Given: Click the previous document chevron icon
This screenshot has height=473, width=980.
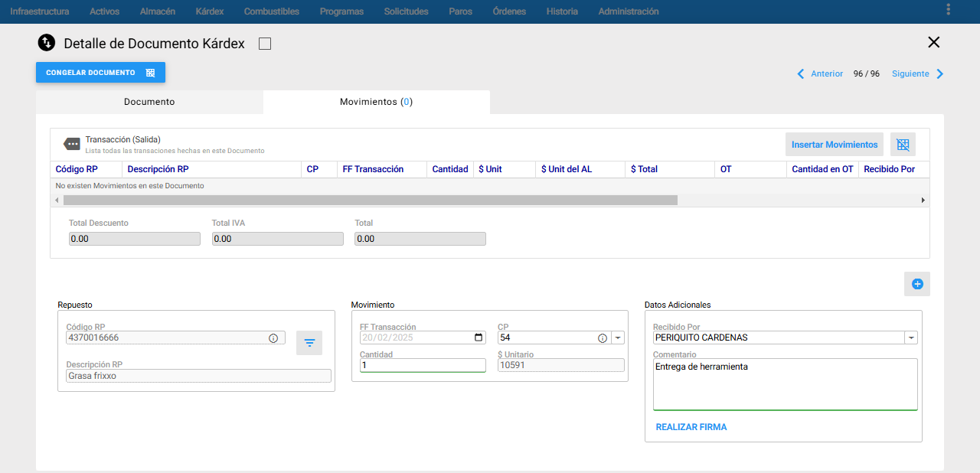Looking at the screenshot, I should click(x=801, y=74).
